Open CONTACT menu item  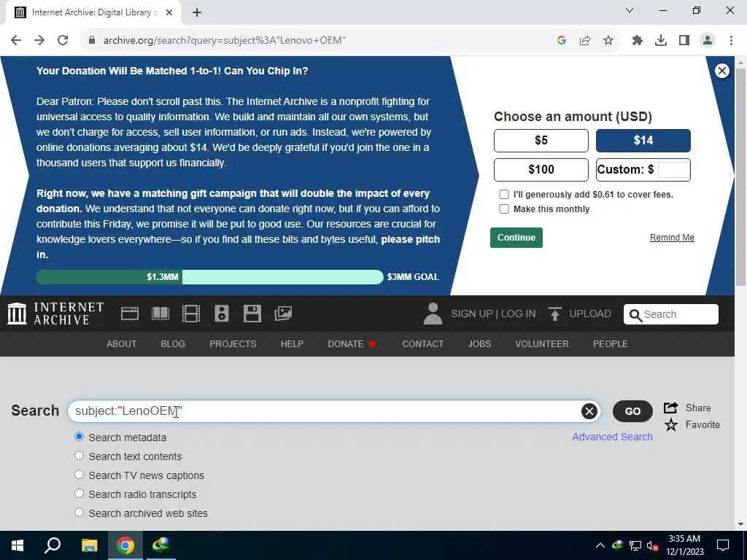[x=423, y=344]
